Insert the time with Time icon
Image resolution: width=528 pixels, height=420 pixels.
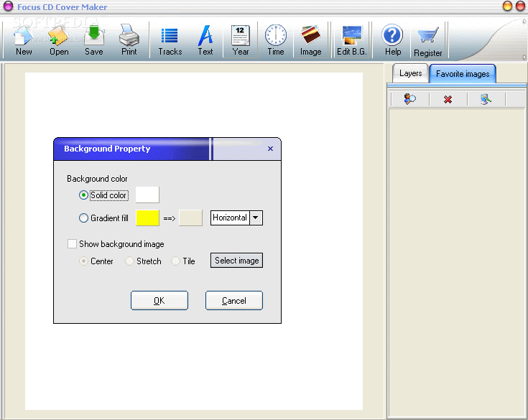click(x=276, y=40)
